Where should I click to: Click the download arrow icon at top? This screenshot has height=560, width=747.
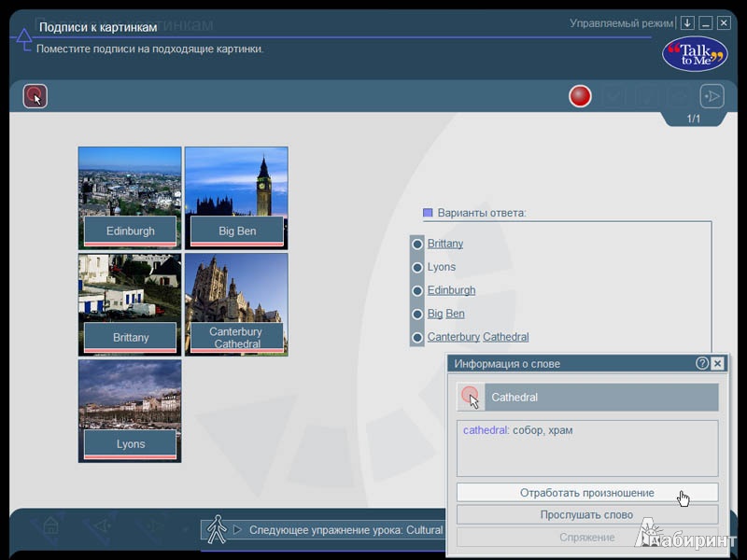click(x=687, y=22)
